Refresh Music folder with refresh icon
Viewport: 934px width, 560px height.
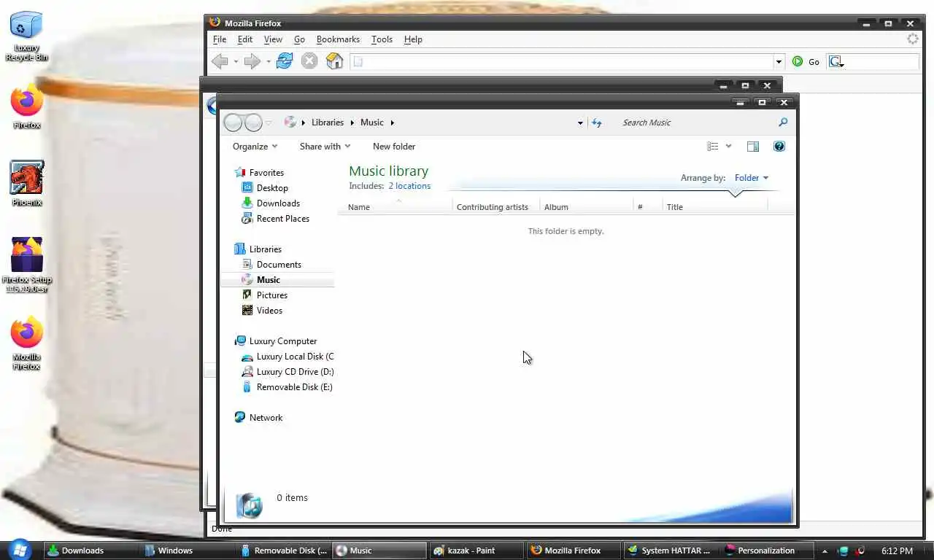[597, 122]
